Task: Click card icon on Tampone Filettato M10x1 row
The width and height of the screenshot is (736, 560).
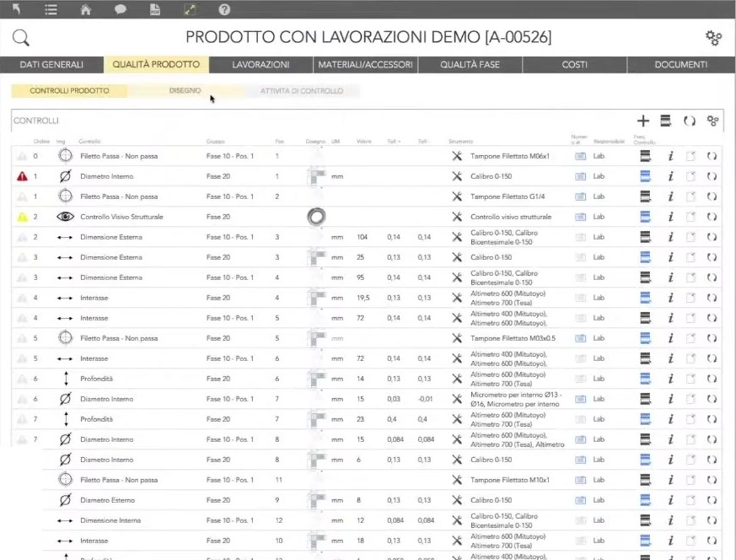Action: coord(581,480)
